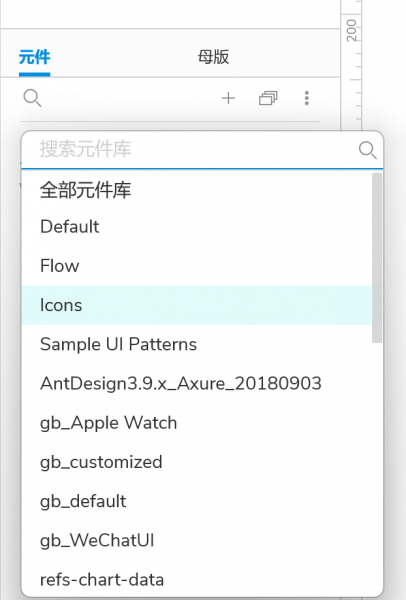Add a library with plus icon
The height and width of the screenshot is (600, 406).
coord(228,98)
